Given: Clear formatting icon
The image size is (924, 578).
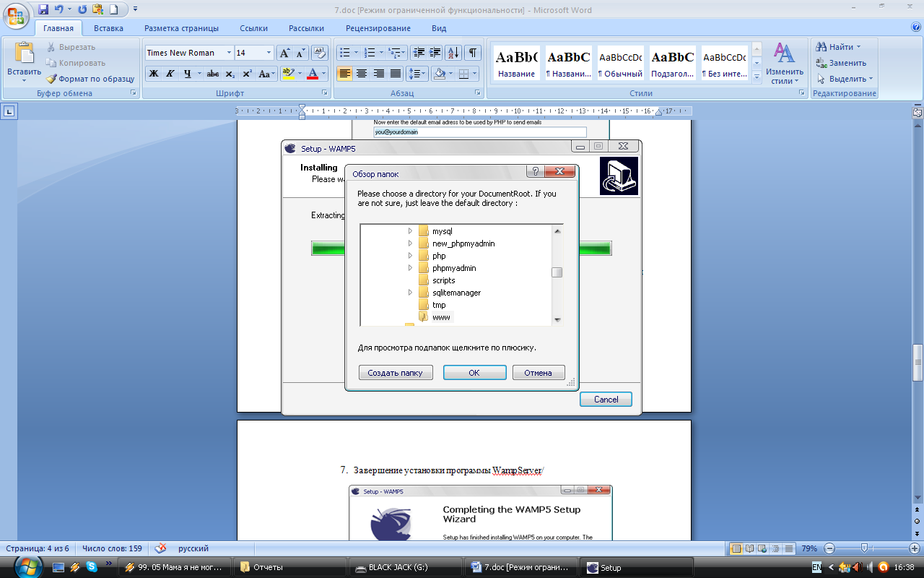Looking at the screenshot, I should tap(321, 53).
